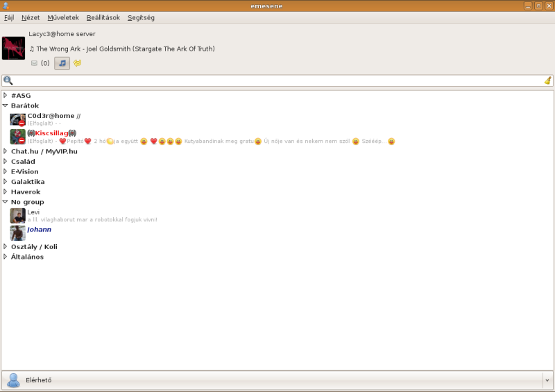555x392 pixels.
Task: Select the C0d3r@home // contact name
Action: [x=54, y=116]
